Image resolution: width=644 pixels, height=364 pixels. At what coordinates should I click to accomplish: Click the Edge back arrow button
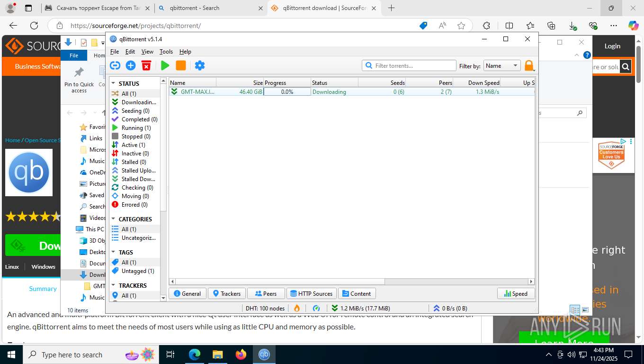[13, 26]
